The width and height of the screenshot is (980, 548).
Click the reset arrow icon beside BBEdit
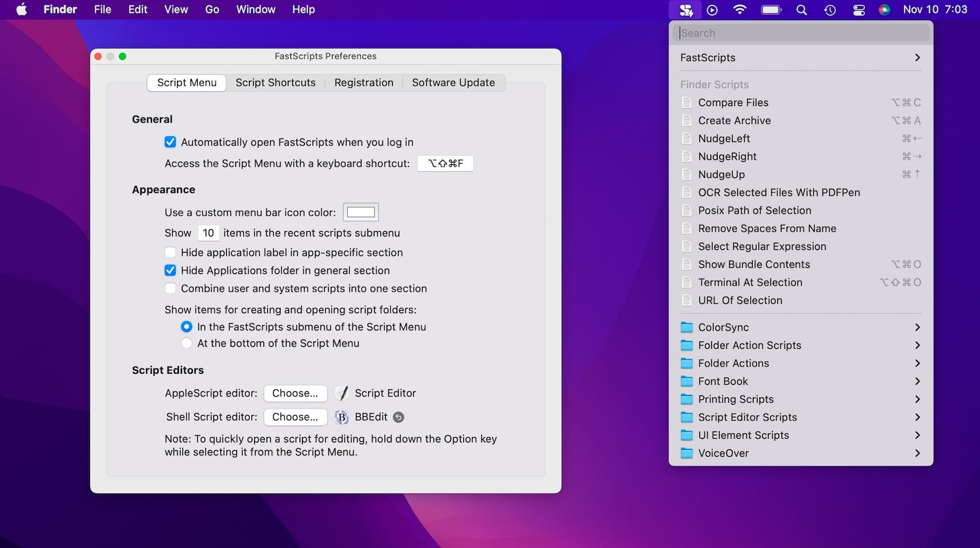point(399,417)
